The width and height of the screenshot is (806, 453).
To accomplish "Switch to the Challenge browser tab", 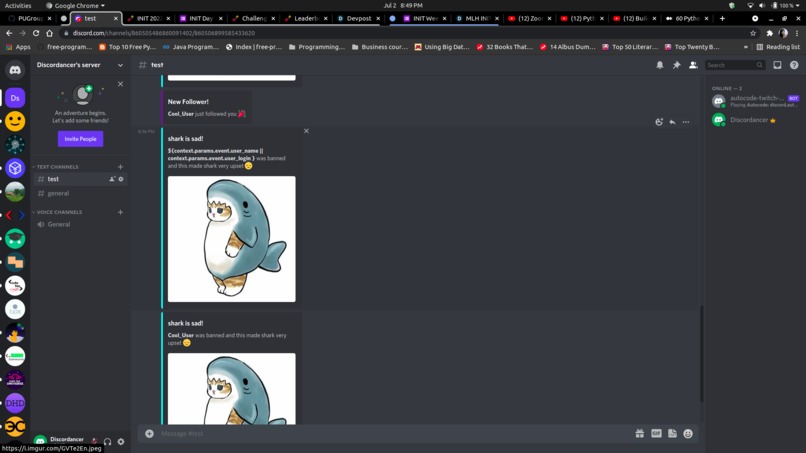I will 253,18.
